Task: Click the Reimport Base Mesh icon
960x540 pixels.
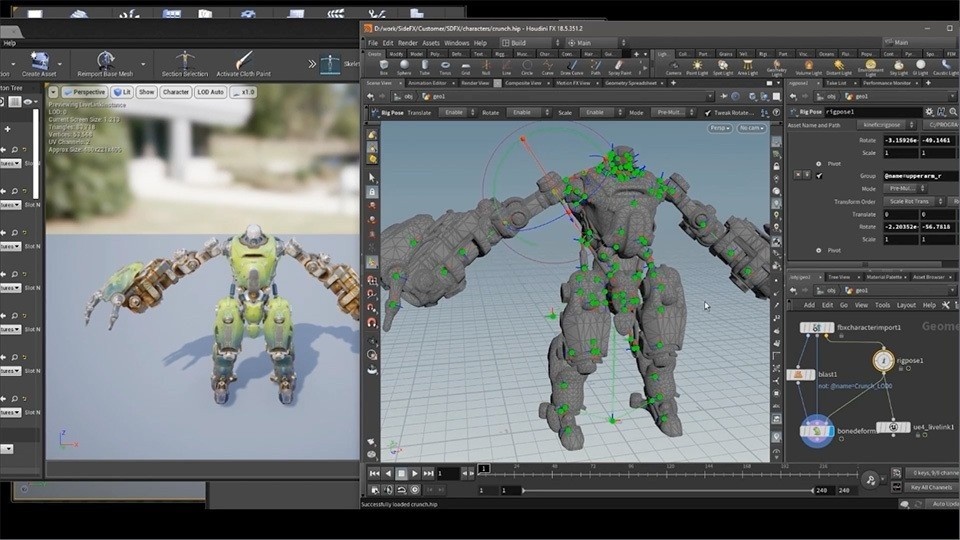Action: tap(107, 61)
